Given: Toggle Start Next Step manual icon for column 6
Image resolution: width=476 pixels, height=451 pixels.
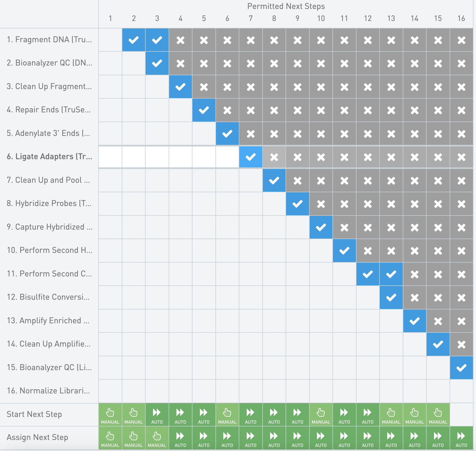Looking at the screenshot, I should 227,415.
